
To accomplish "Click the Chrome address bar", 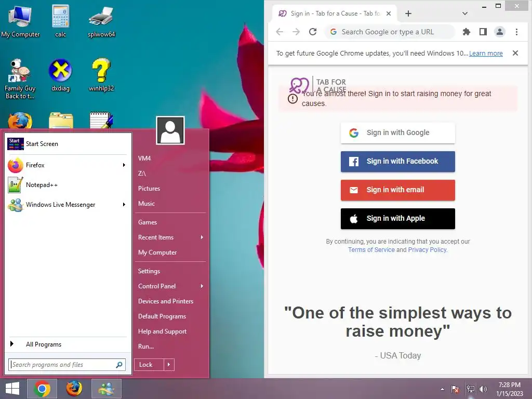I will pos(390,32).
